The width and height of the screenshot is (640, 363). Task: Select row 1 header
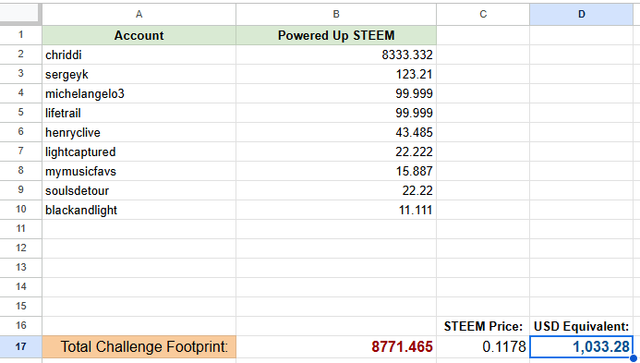[x=20, y=35]
